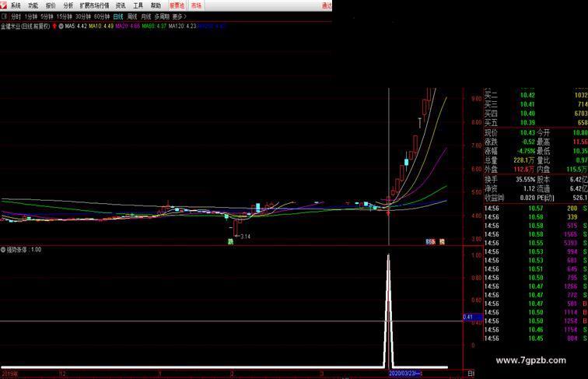Click the 强势涨停 indicator label
This screenshot has height=379, width=588.
[17, 250]
